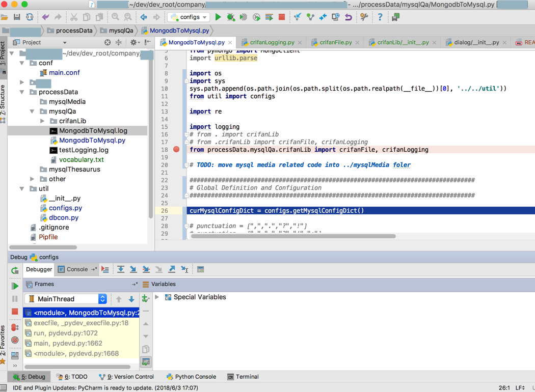The width and height of the screenshot is (535, 392).
Task: Select the Step Over debug icon
Action: point(121,270)
